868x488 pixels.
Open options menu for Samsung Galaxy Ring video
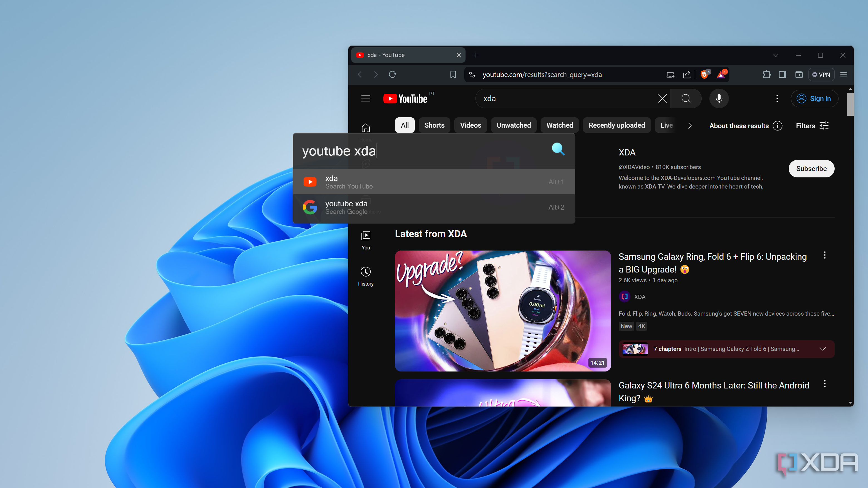(x=825, y=255)
